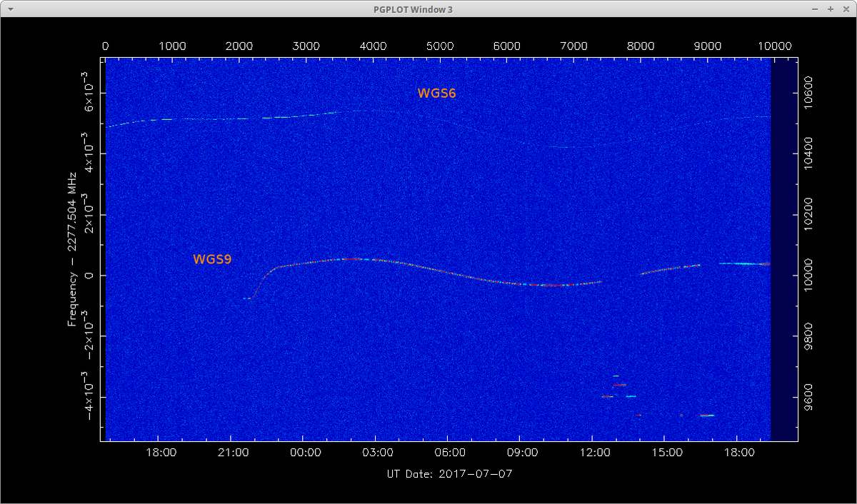
Task: Click the last 18:00 time label
Action: point(739,452)
